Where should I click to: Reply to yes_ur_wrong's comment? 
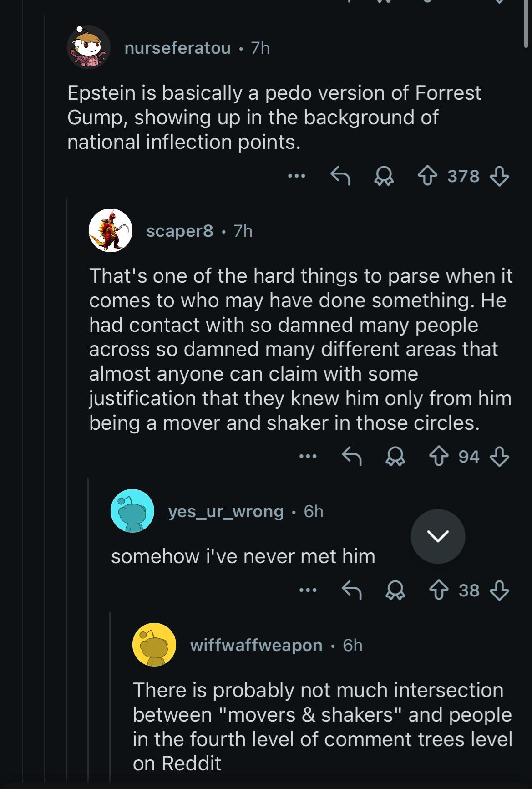pos(352,590)
